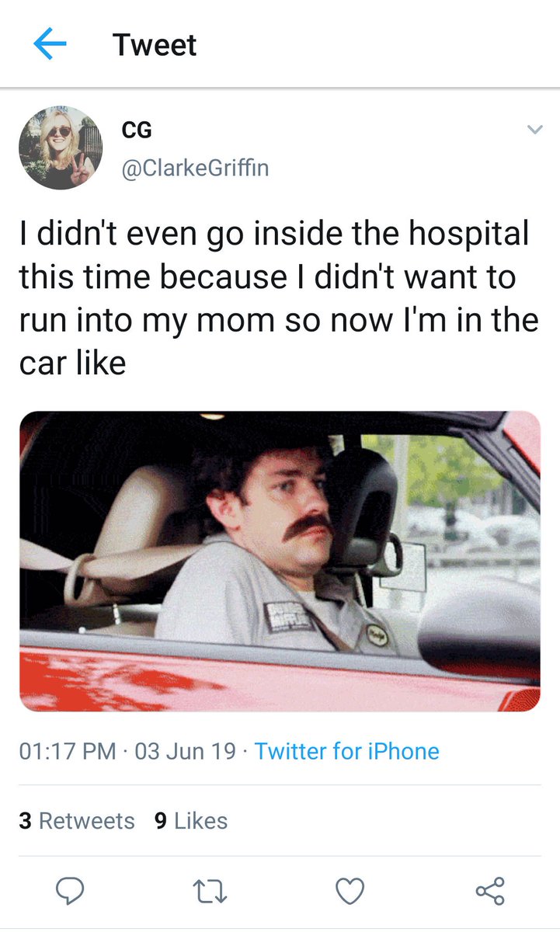Open the @ClarkeGriffin handle profile
The image size is (560, 932).
[x=195, y=168]
